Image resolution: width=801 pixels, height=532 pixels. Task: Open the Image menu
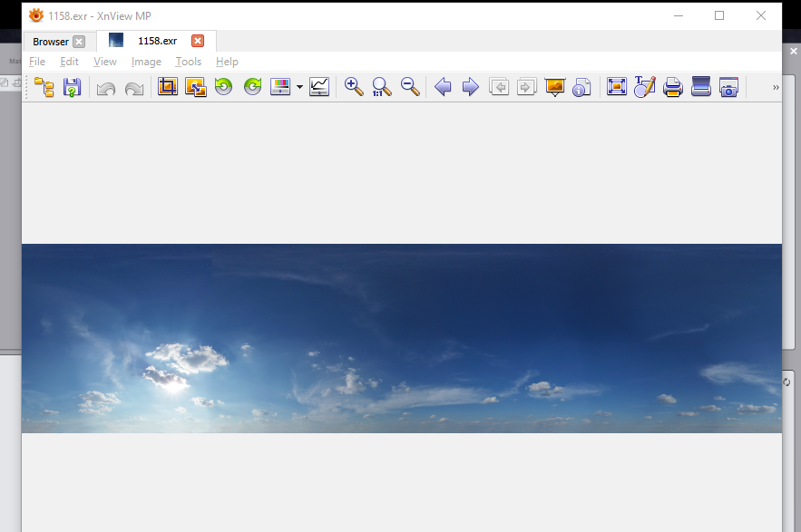click(x=146, y=62)
